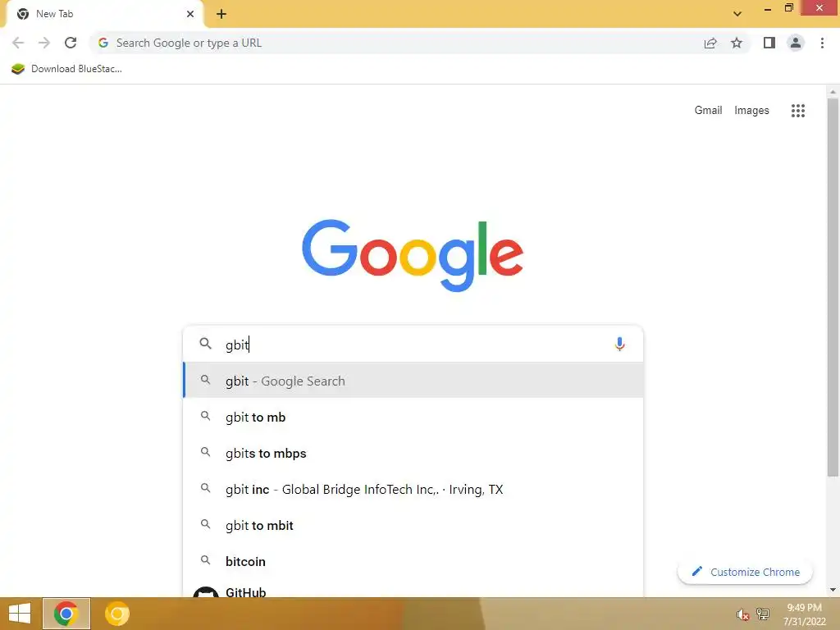Click the page vertical scrollbar thumb

833,286
